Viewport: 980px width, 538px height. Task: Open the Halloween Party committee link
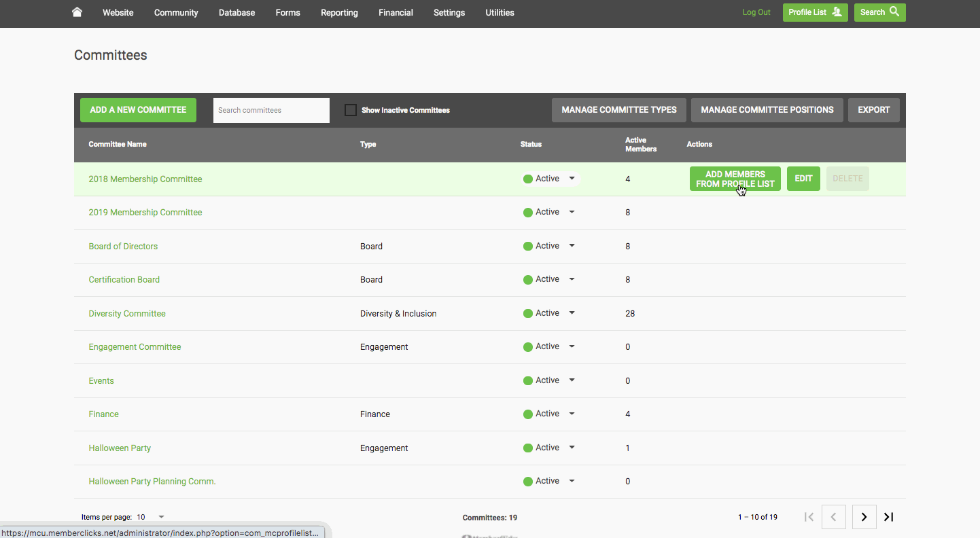pos(120,448)
